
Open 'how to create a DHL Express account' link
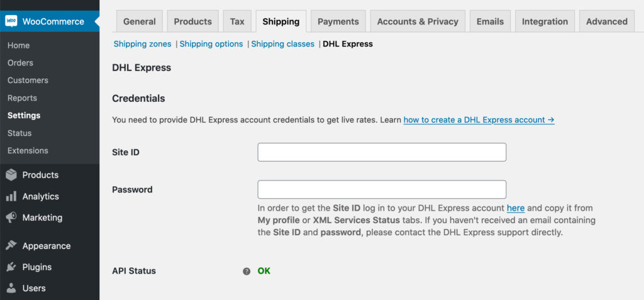pyautogui.click(x=479, y=120)
